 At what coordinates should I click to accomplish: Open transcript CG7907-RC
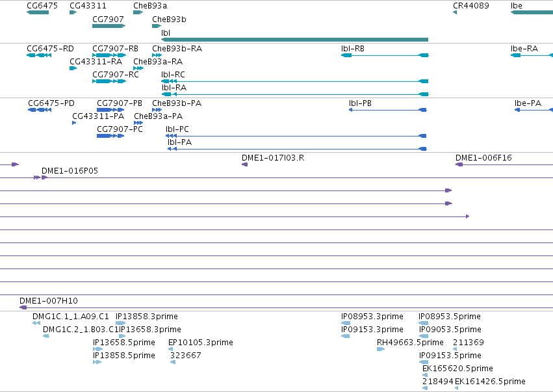pyautogui.click(x=109, y=81)
